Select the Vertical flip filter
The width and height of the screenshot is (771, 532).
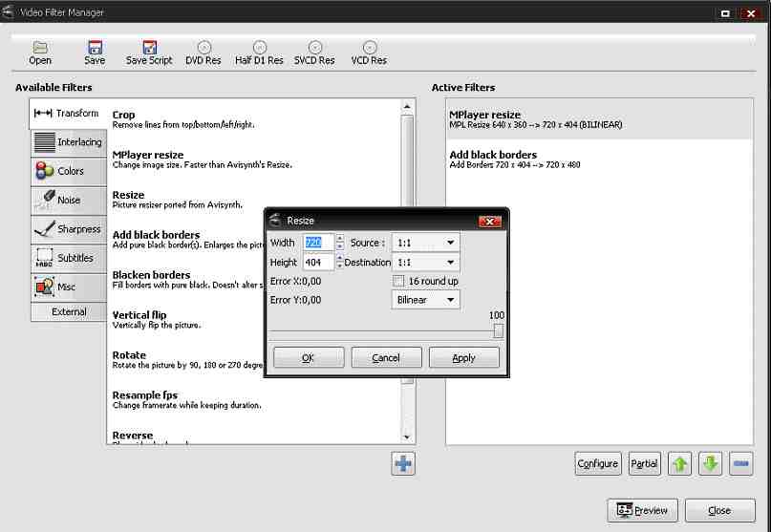coord(187,320)
